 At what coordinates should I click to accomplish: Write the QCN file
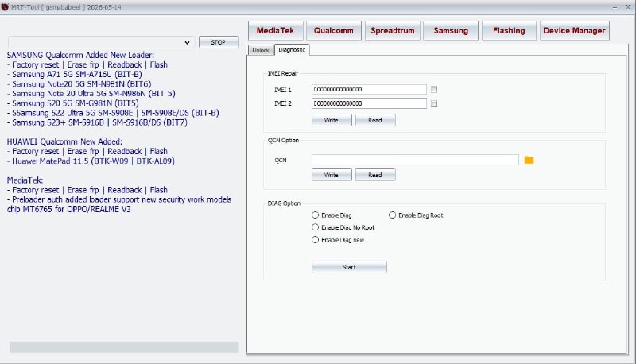332,175
